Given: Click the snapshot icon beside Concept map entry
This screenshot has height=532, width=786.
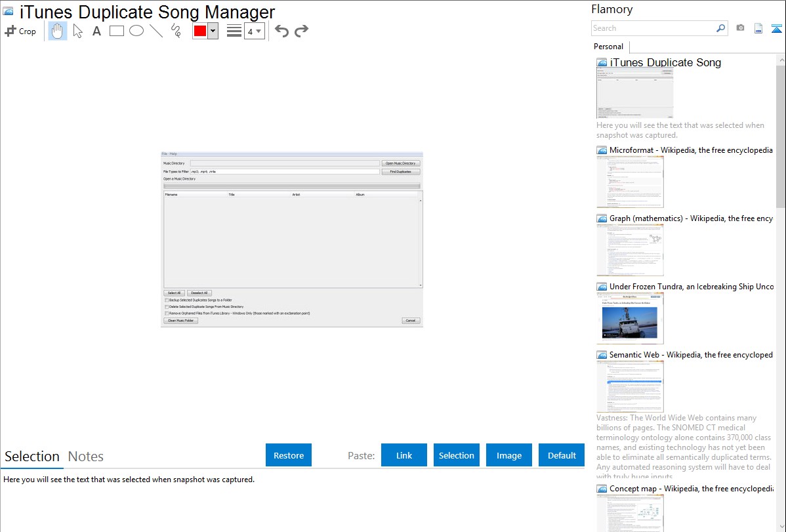Looking at the screenshot, I should 602,489.
